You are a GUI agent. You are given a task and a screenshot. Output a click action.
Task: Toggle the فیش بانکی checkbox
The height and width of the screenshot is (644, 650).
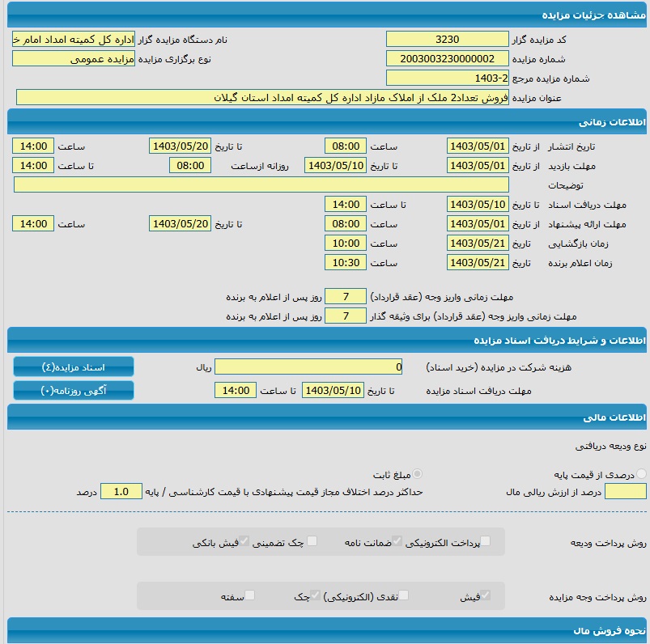pos(244,540)
